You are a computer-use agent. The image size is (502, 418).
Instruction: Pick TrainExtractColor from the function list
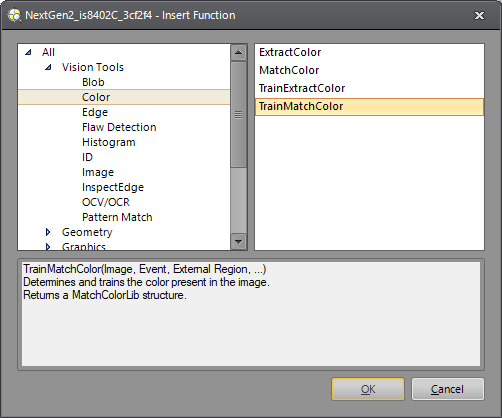pos(302,88)
